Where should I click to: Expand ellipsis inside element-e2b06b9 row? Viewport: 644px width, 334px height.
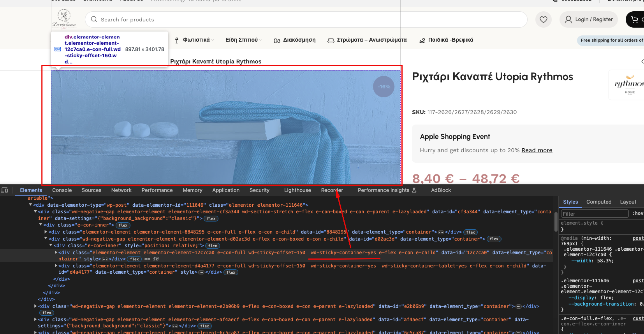tap(519, 306)
